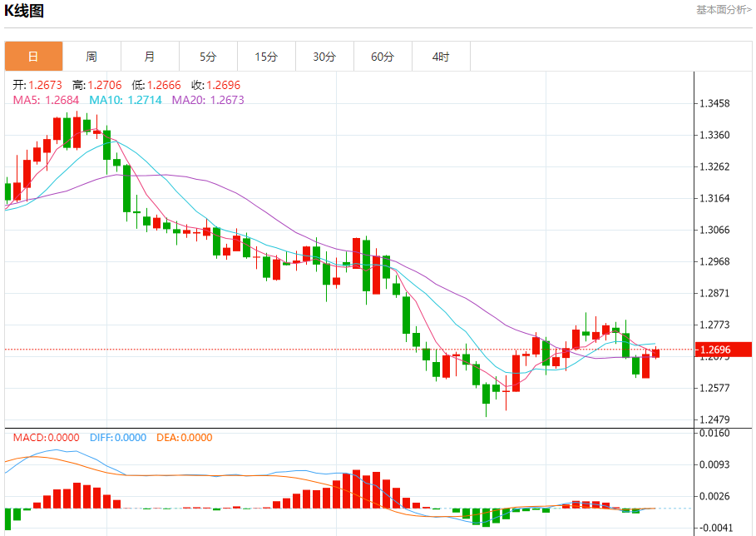Click the 1.2479 price axis label
This screenshot has width=756, height=536.
pos(714,419)
